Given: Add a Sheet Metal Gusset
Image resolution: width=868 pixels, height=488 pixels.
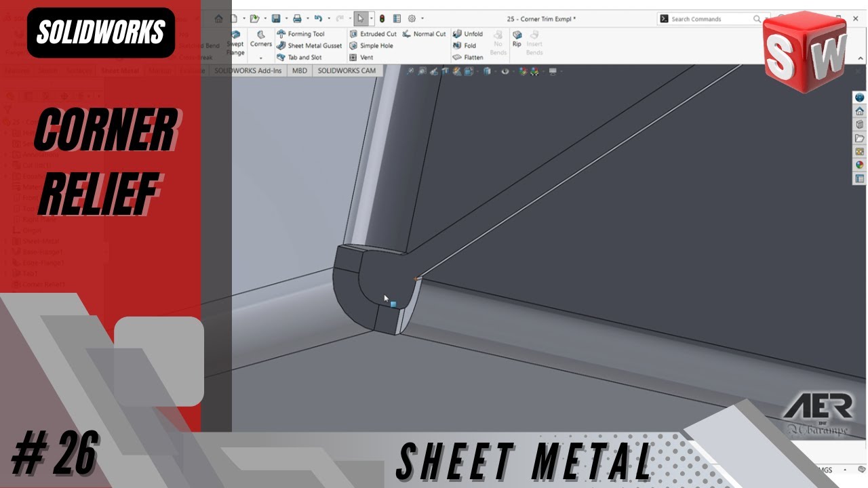Looking at the screenshot, I should (x=309, y=46).
